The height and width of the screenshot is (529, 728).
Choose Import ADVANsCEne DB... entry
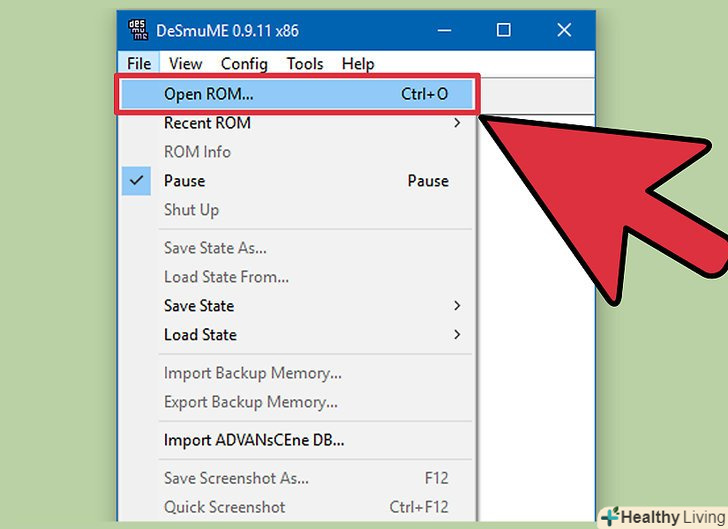click(297, 440)
